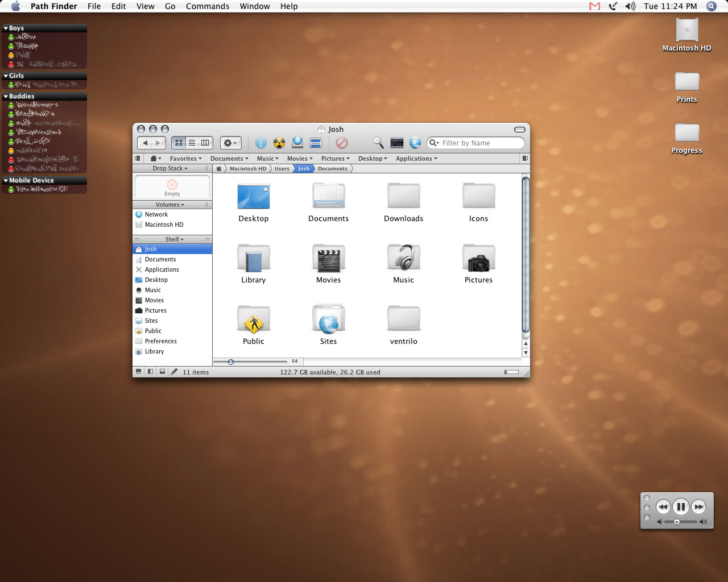Open the Macintosh HD desktop drive icon
Viewport: 728px width, 582px height.
click(x=686, y=30)
